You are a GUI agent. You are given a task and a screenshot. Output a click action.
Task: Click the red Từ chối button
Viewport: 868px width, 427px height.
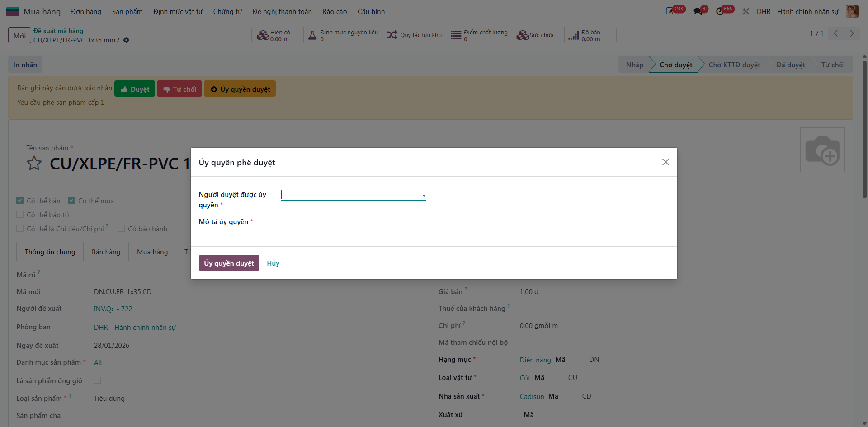(179, 89)
